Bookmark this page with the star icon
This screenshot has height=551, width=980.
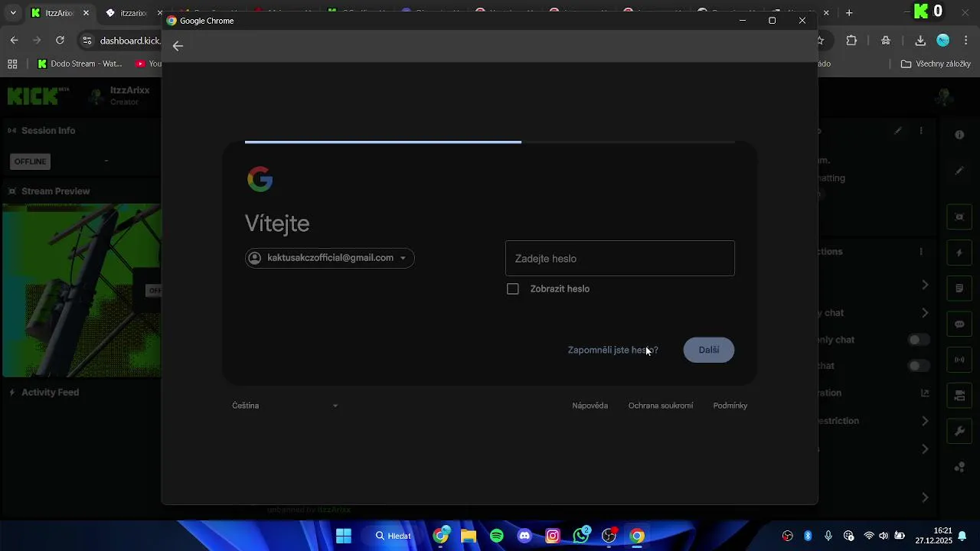[822, 41]
